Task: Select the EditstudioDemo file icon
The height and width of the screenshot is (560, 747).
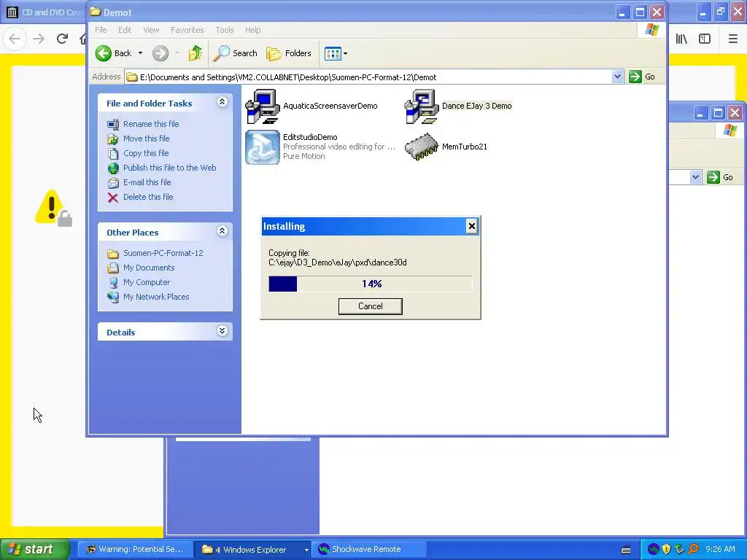Action: click(263, 147)
